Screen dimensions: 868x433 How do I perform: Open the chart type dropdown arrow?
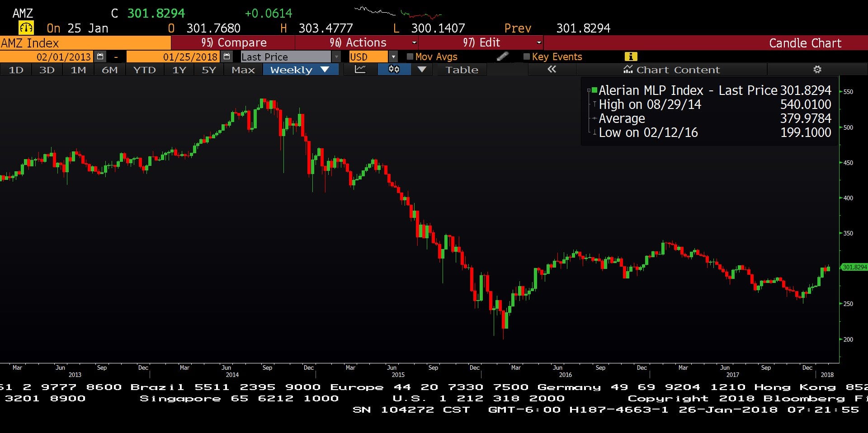(422, 70)
